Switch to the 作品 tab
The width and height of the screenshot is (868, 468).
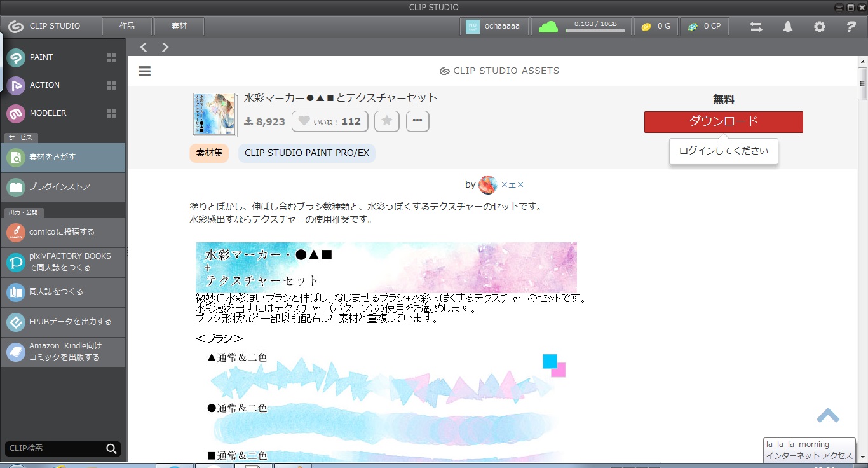click(x=127, y=26)
